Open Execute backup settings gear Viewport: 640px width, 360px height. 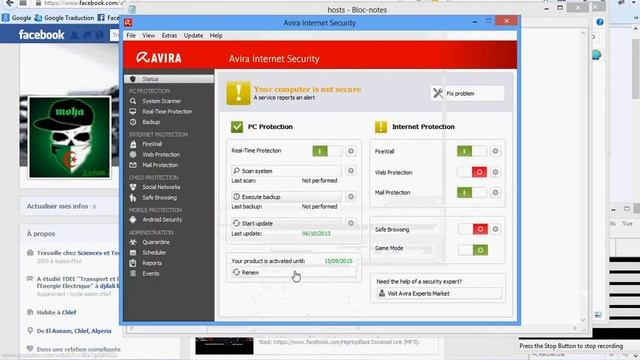351,197
